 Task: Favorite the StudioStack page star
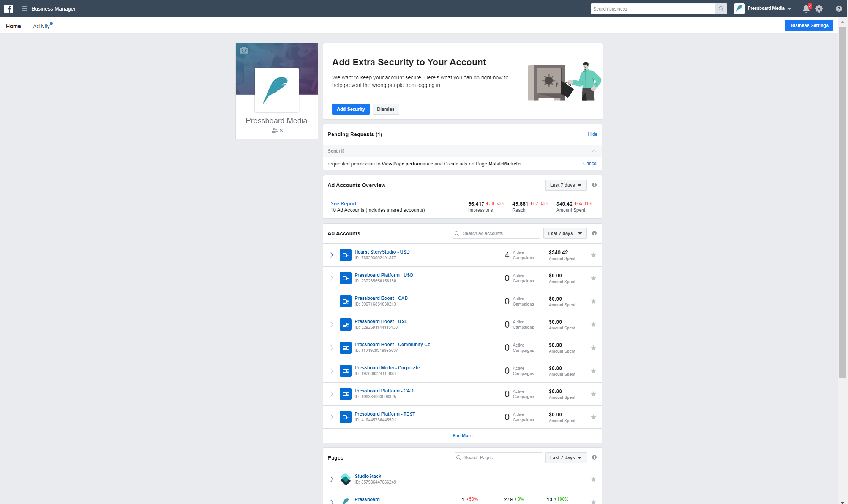[593, 479]
